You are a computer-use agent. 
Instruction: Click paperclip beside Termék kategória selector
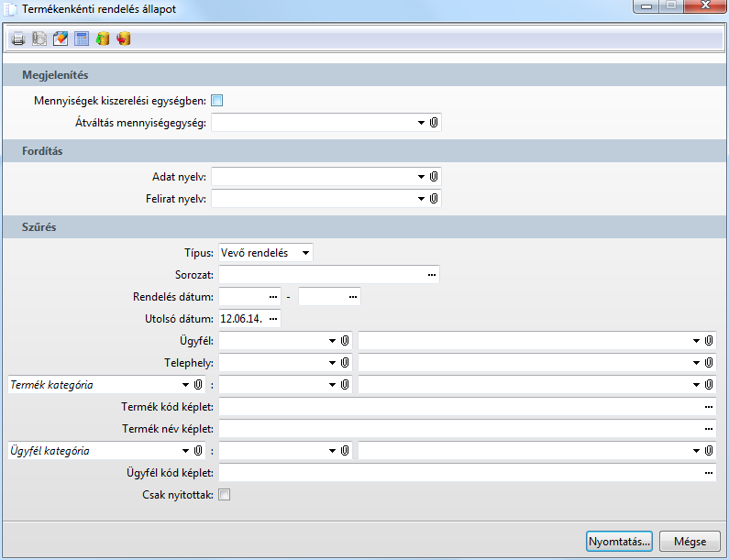point(198,384)
